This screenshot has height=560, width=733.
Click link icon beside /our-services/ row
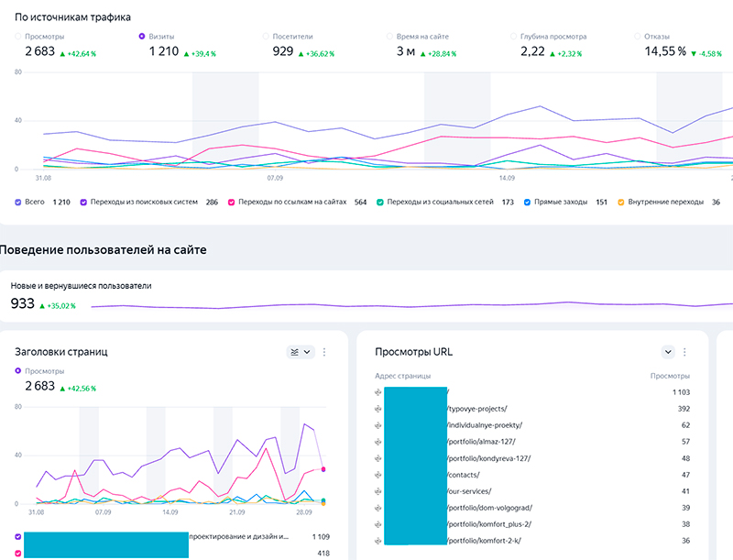[x=378, y=491]
